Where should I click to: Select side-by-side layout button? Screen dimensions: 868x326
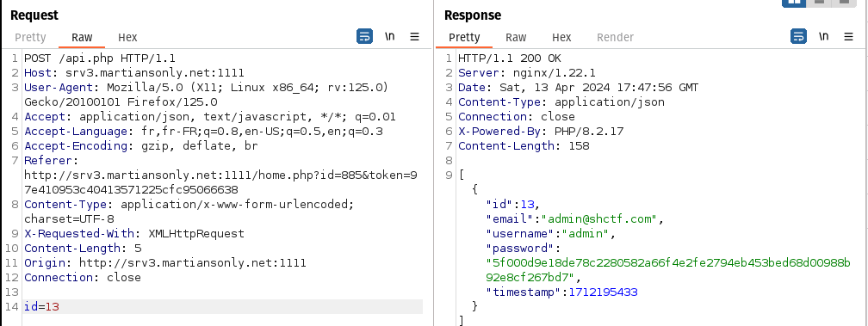click(795, 3)
